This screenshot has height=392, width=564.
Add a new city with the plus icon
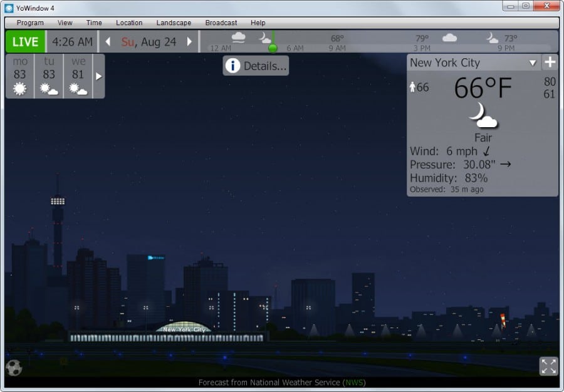tap(550, 62)
